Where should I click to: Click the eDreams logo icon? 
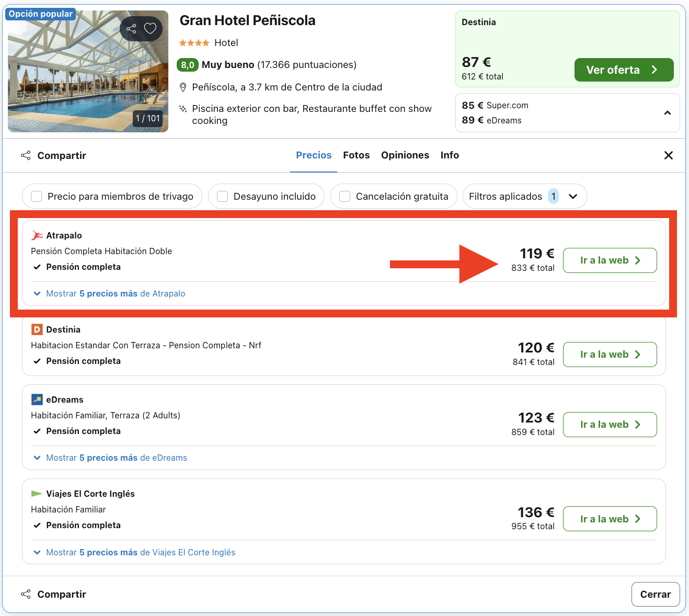point(37,400)
